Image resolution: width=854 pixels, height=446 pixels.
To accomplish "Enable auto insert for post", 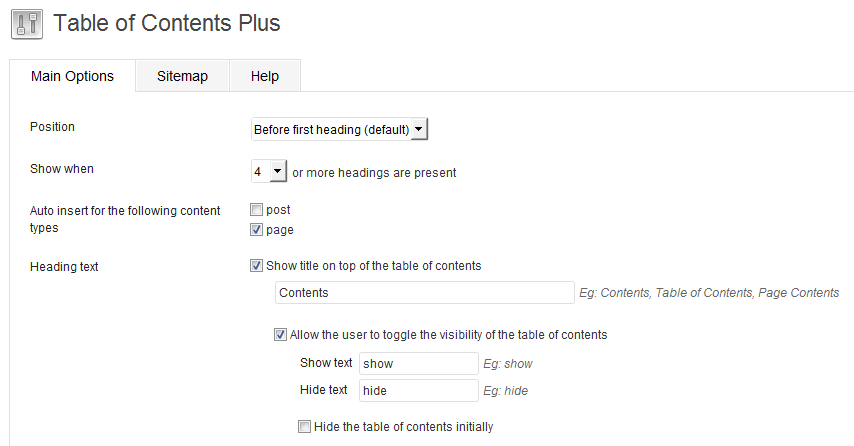I will click(x=257, y=210).
